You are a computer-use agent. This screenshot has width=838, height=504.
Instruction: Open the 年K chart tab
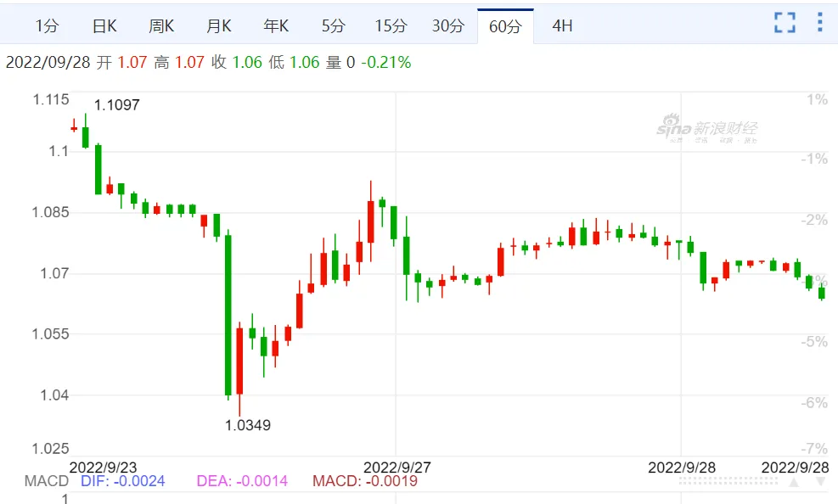pyautogui.click(x=276, y=25)
